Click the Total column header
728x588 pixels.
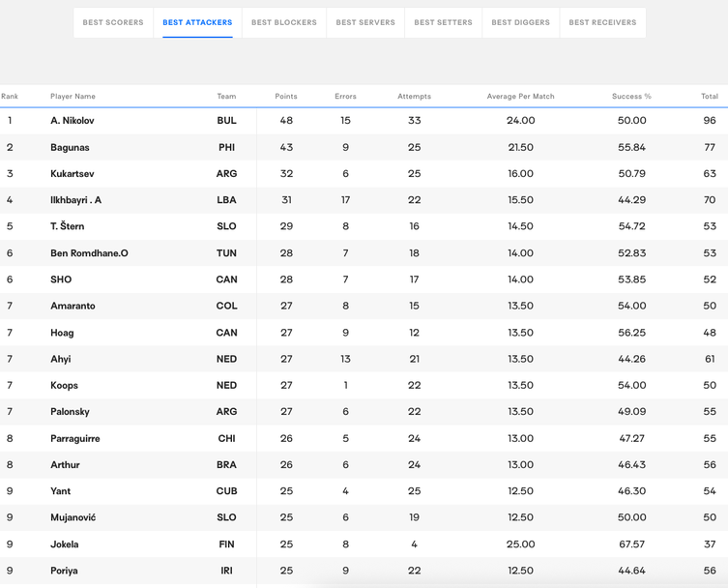709,97
